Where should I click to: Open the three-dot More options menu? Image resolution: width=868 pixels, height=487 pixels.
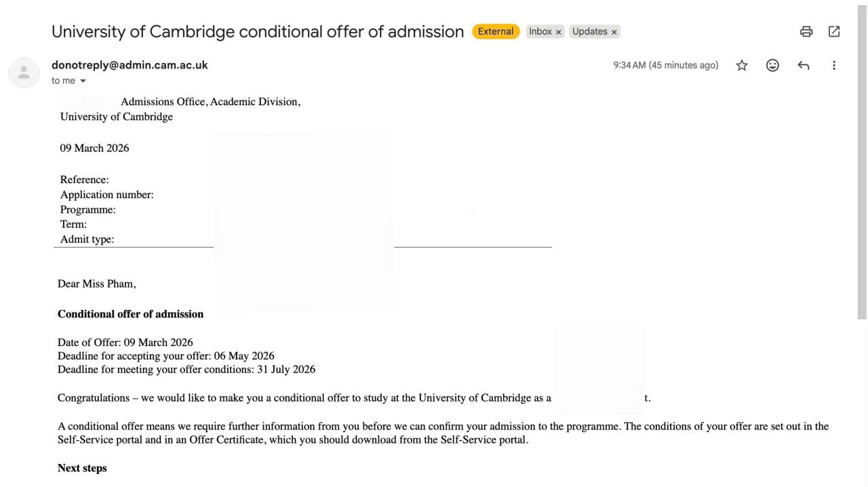[834, 65]
